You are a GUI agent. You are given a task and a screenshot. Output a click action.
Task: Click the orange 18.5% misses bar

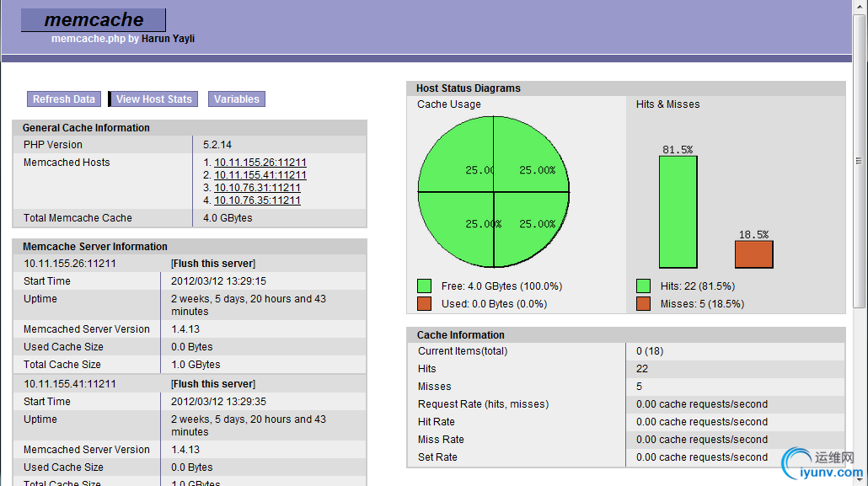click(754, 254)
